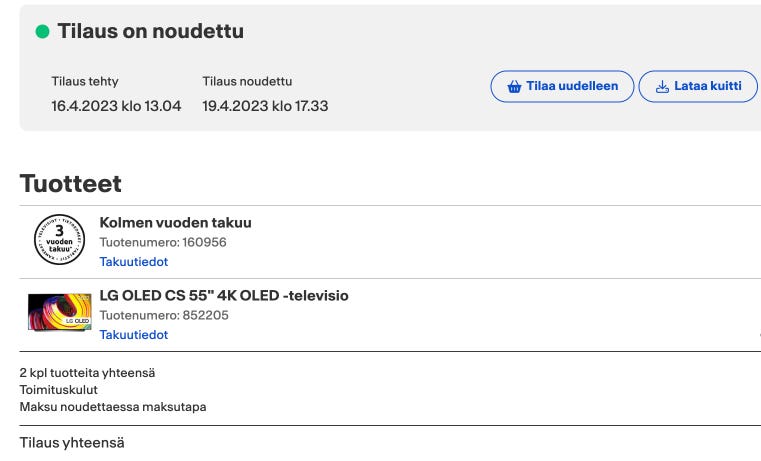Click the Maksu noudettaessa maksutapa row
Image resolution: width=761 pixels, height=461 pixels.
coord(113,407)
